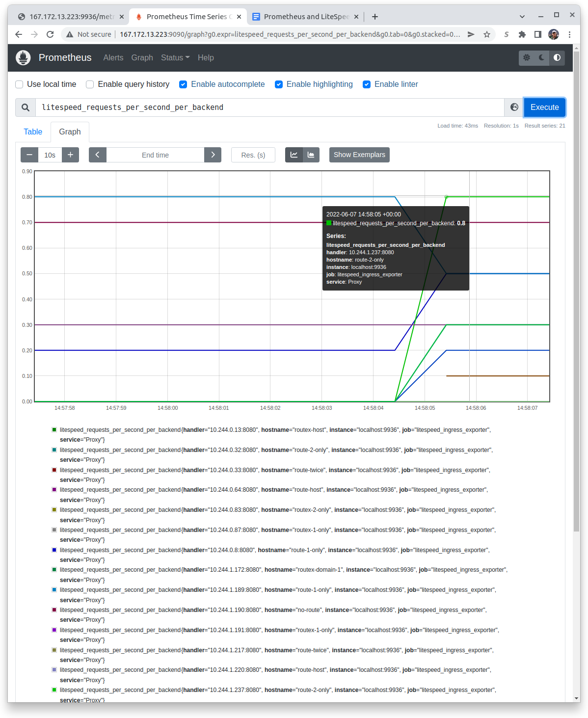
Task: Toggle series color swatch for handler 10.244.0.32:8080
Action: pos(54,450)
